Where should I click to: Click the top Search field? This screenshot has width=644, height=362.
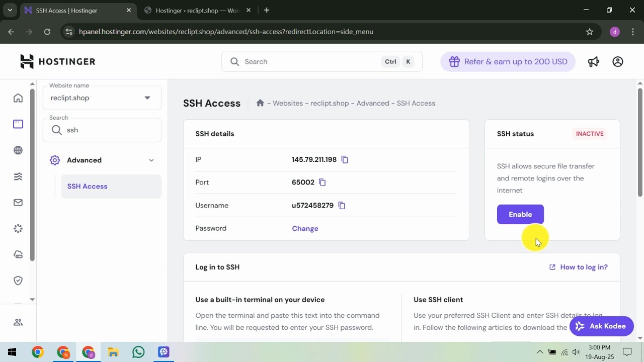coord(322,62)
